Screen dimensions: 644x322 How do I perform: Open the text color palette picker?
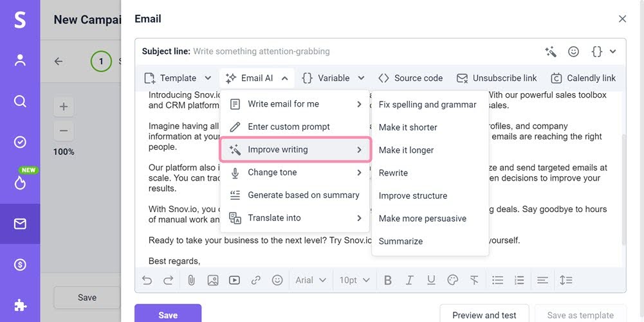pos(453,280)
